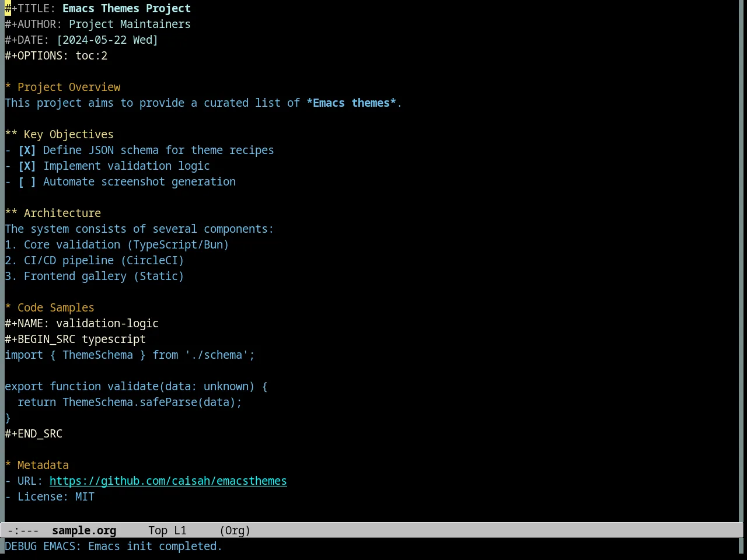Click the sample.org buffer name in mode line
The image size is (747, 560).
84,531
